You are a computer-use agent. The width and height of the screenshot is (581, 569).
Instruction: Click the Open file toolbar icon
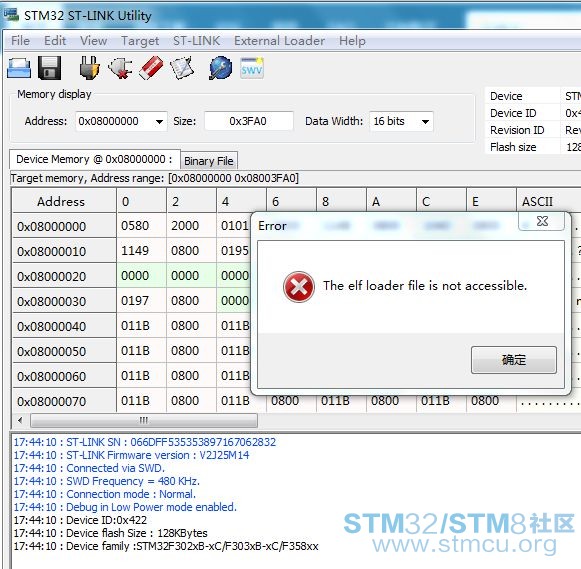tap(19, 68)
